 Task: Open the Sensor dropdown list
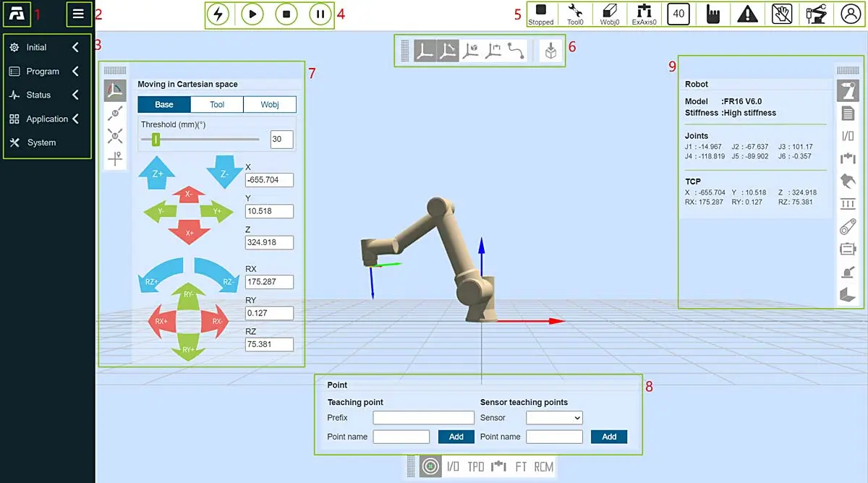pyautogui.click(x=554, y=417)
